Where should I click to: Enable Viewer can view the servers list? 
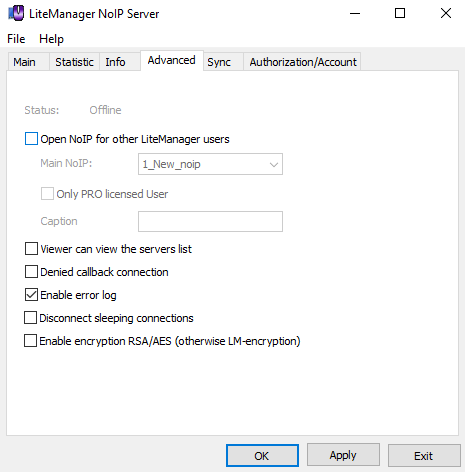point(31,249)
